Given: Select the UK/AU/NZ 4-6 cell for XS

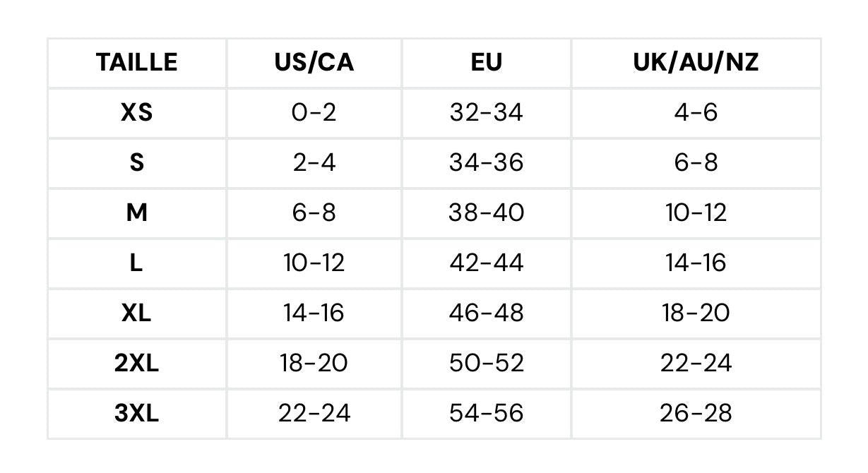Looking at the screenshot, I should (x=696, y=112).
